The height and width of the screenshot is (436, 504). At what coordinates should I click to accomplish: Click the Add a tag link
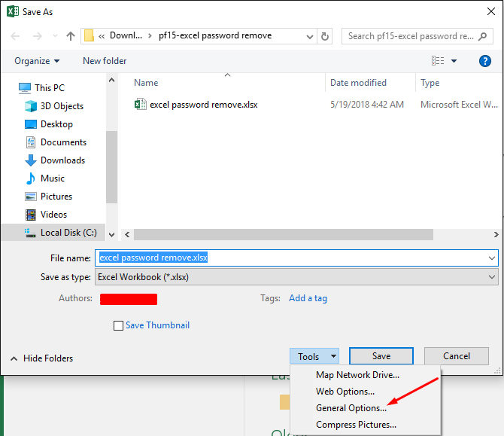[308, 298]
